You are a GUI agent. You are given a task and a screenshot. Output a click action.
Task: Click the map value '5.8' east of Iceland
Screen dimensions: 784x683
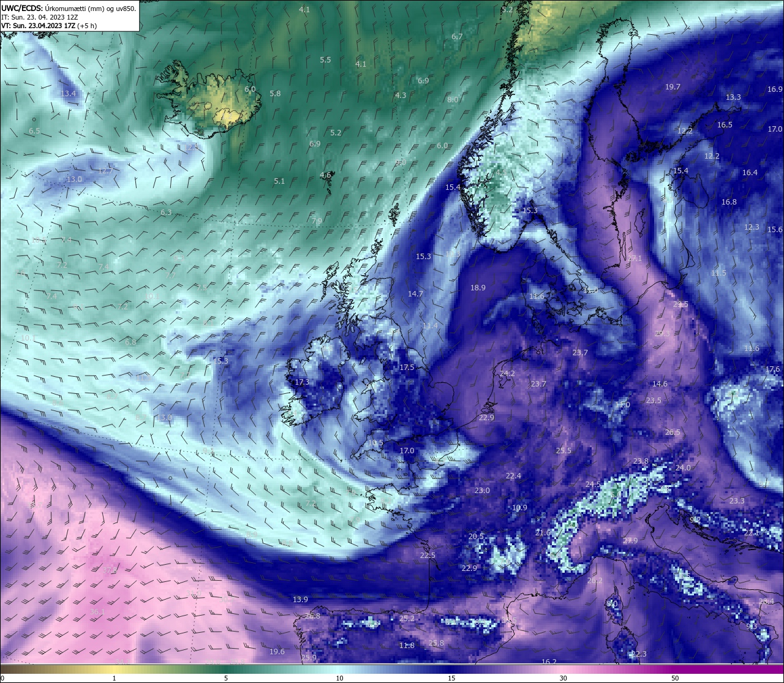click(275, 94)
